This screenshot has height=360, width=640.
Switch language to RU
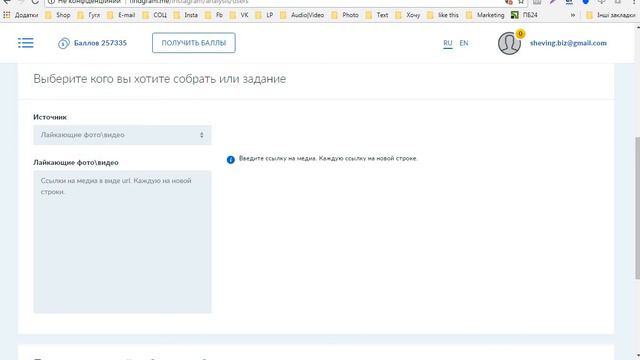(x=448, y=43)
